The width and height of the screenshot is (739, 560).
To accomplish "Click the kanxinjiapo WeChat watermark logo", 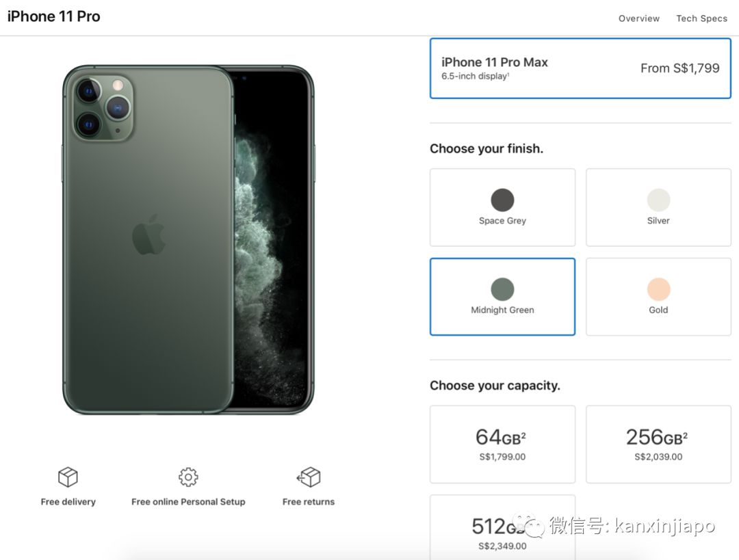I will tap(527, 525).
